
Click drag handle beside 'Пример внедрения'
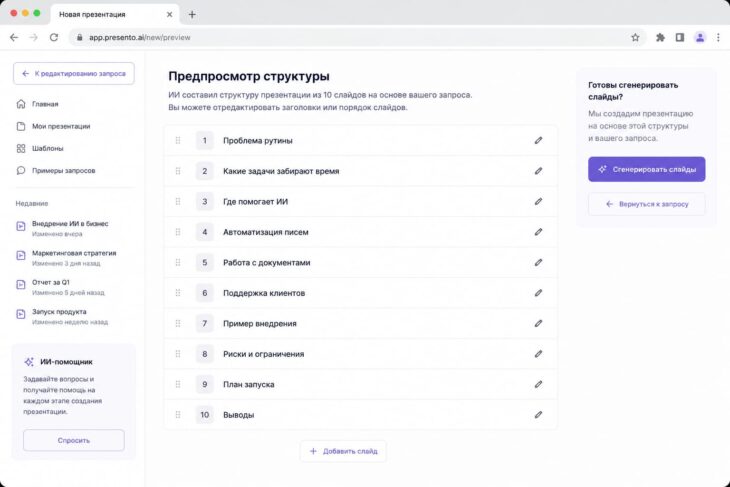point(178,323)
